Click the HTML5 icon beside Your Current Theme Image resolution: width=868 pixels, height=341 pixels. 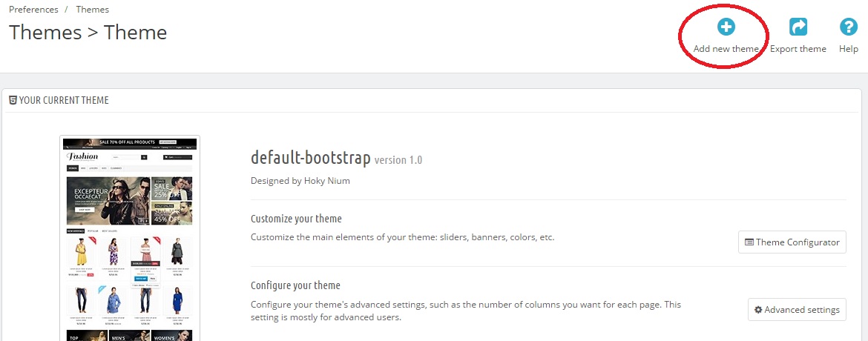tap(13, 101)
